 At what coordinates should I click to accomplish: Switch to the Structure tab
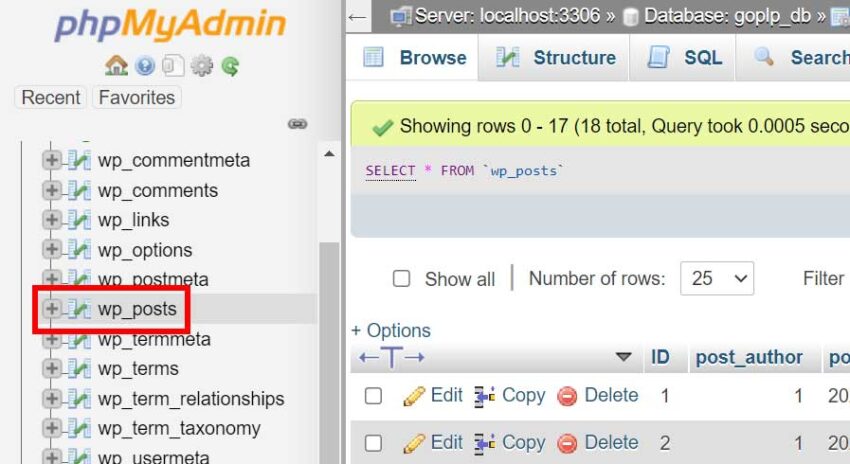(x=554, y=57)
